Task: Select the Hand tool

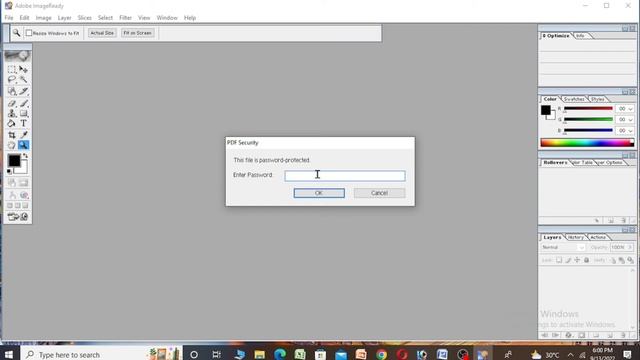Action: click(12, 145)
